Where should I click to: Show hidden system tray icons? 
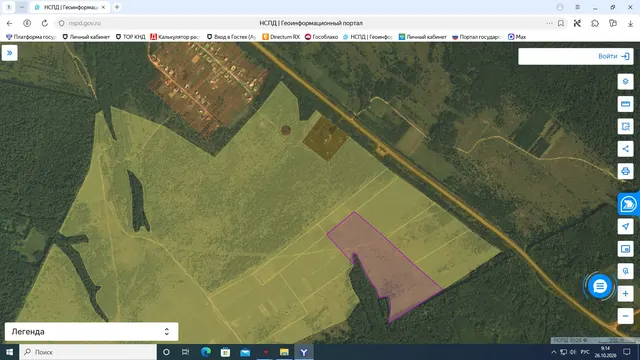coord(553,352)
